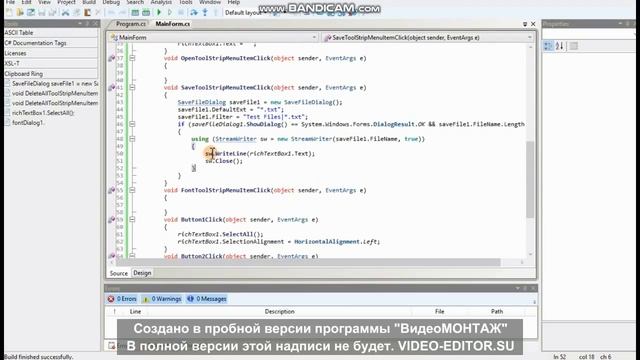Click the Run Without Debugger icon
Image resolution: width=640 pixels, height=360 pixels.
(170, 13)
